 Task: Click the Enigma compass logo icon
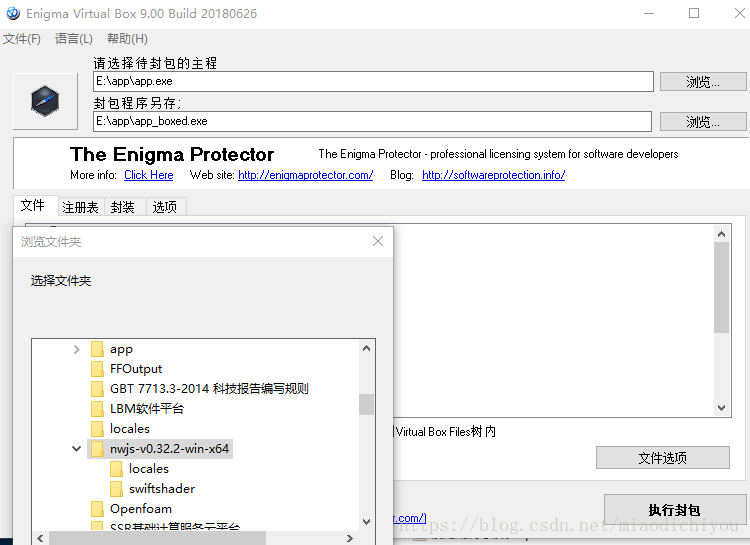tap(45, 101)
